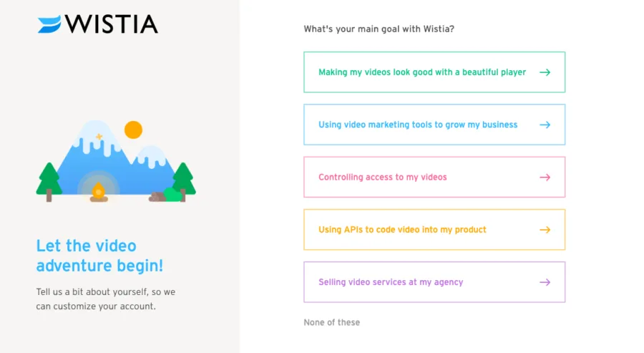Select Using video marketing tools to grow business
Image resolution: width=644 pixels, height=353 pixels.
pos(434,125)
